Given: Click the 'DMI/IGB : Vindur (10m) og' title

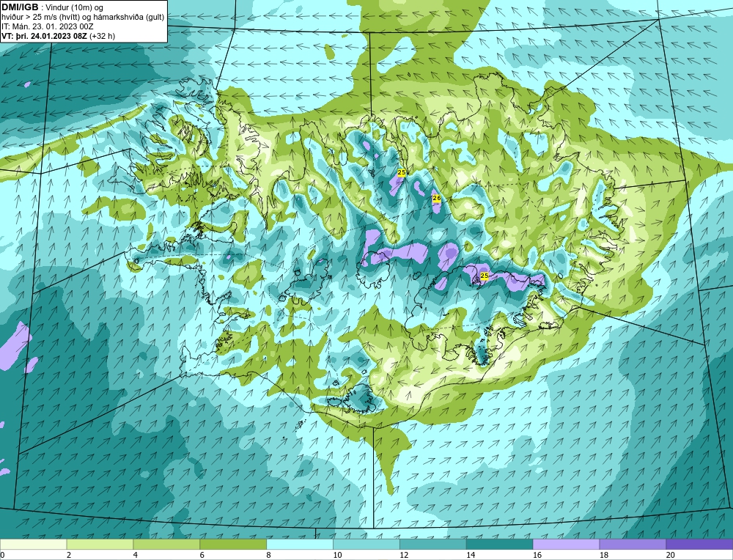Looking at the screenshot, I should [x=53, y=7].
